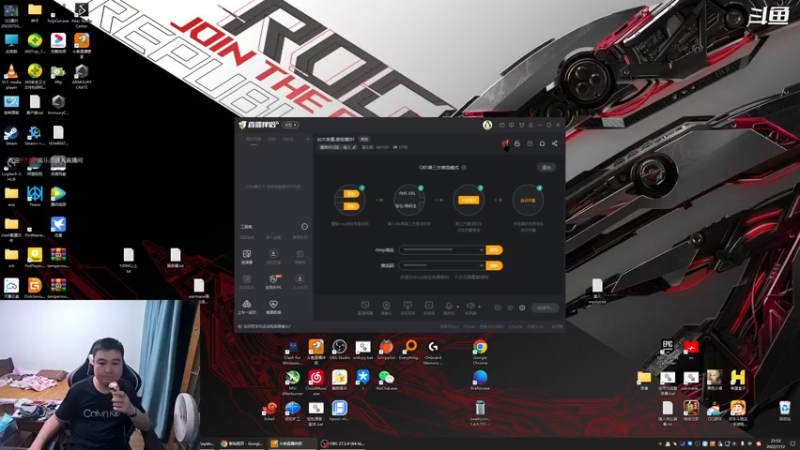
Task: Click the start live button at bottom right
Action: click(544, 308)
